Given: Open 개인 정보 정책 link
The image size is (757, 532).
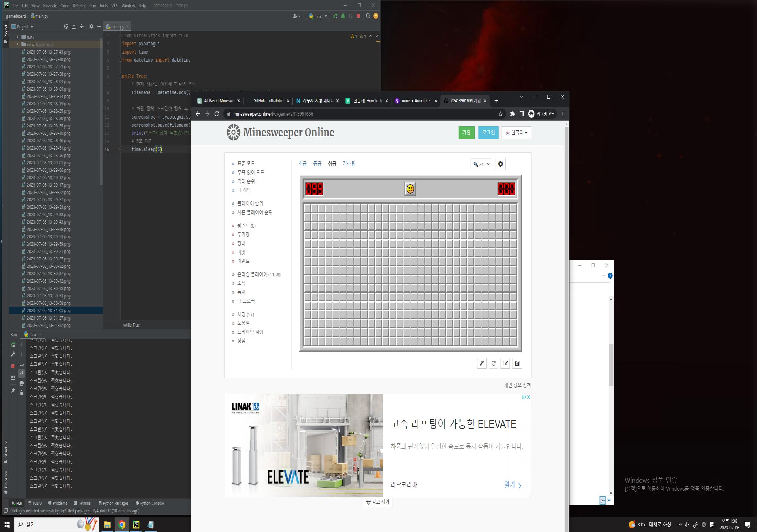Looking at the screenshot, I should coord(517,385).
